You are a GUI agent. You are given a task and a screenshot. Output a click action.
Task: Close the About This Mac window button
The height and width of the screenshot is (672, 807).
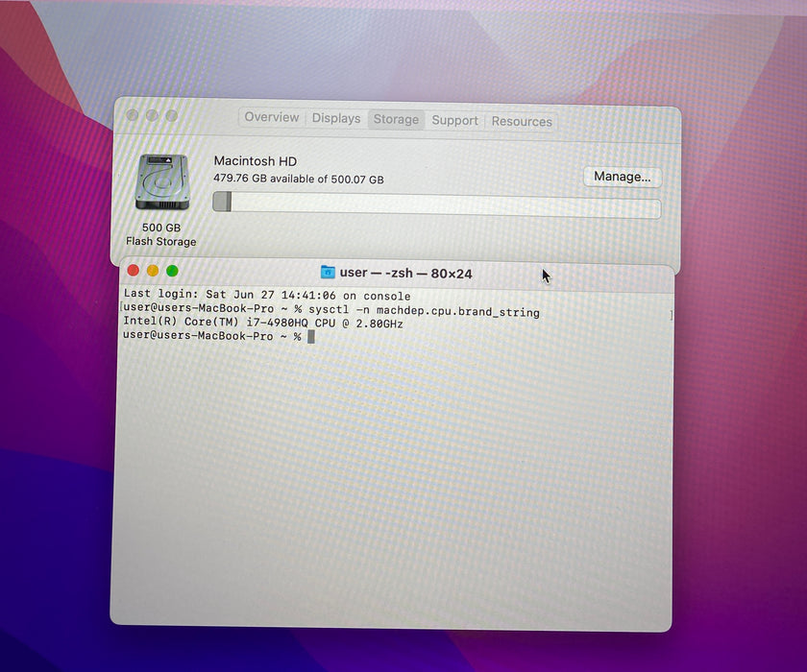click(x=133, y=115)
